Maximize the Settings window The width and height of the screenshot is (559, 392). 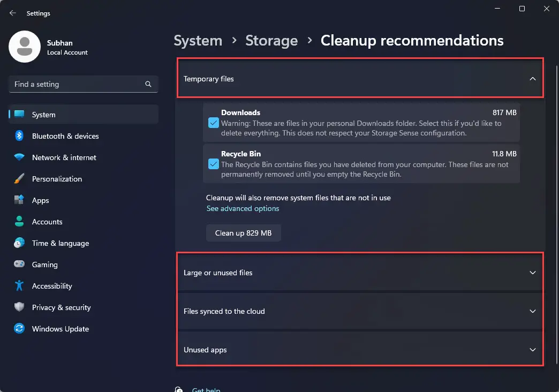522,8
